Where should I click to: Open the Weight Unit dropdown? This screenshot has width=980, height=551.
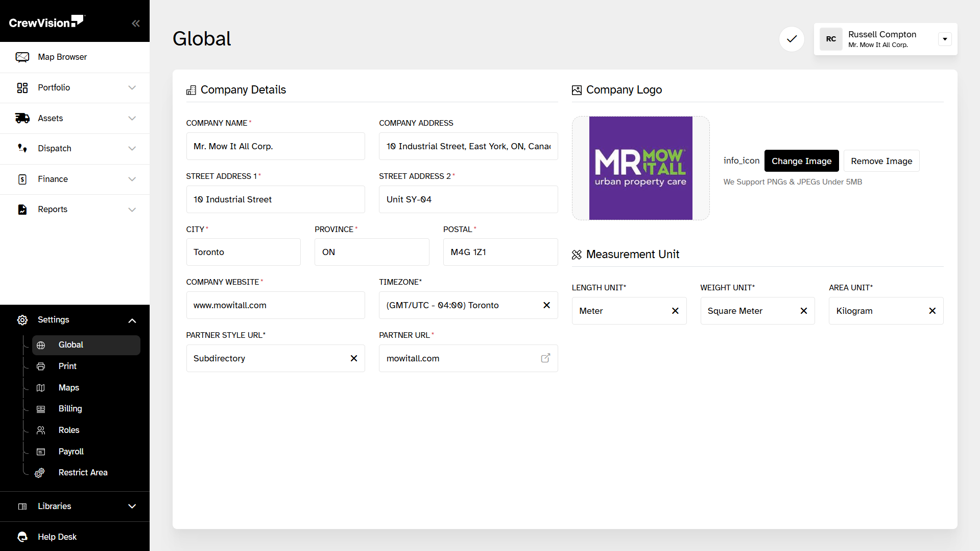click(757, 311)
